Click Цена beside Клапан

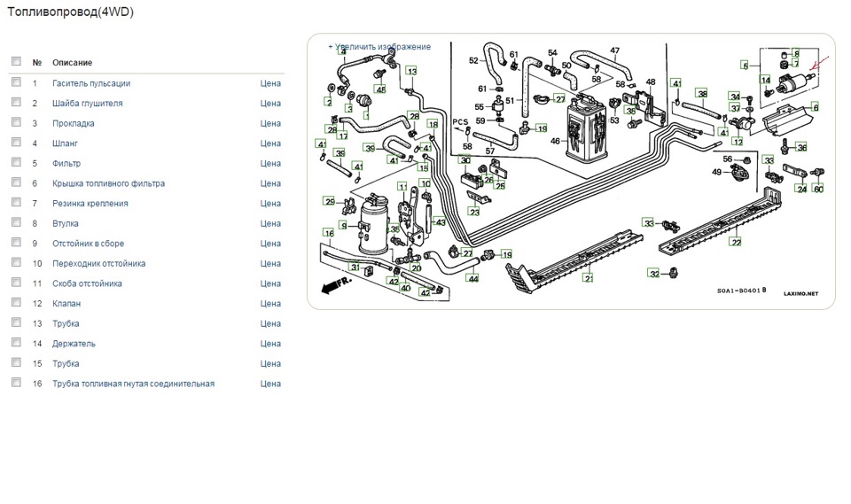pos(270,304)
